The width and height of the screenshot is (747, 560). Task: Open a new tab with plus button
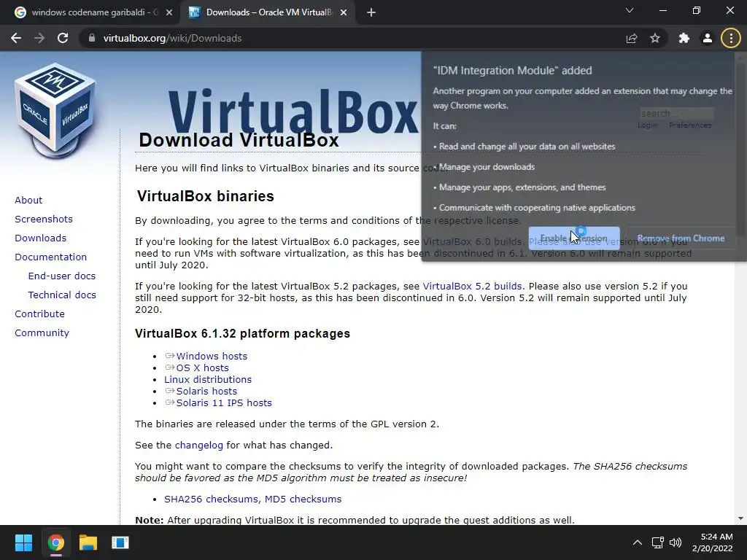point(371,12)
